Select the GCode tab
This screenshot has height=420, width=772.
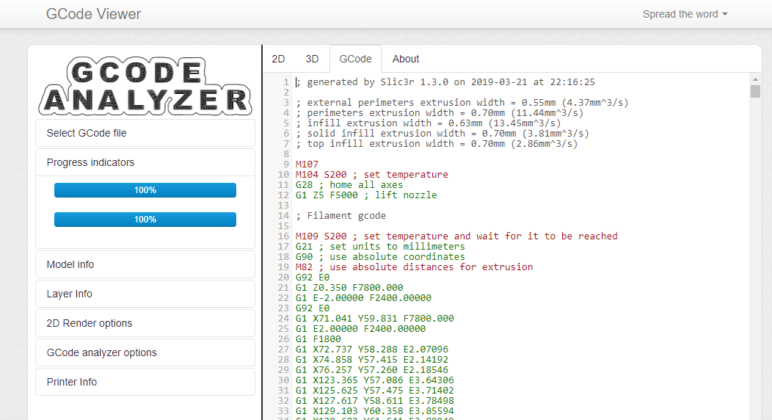355,59
